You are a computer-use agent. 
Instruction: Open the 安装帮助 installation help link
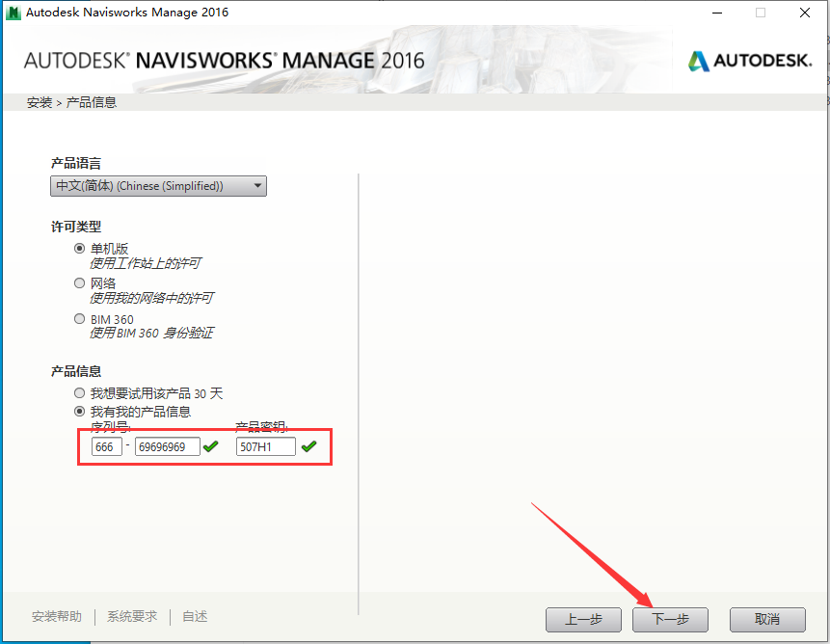pos(57,616)
